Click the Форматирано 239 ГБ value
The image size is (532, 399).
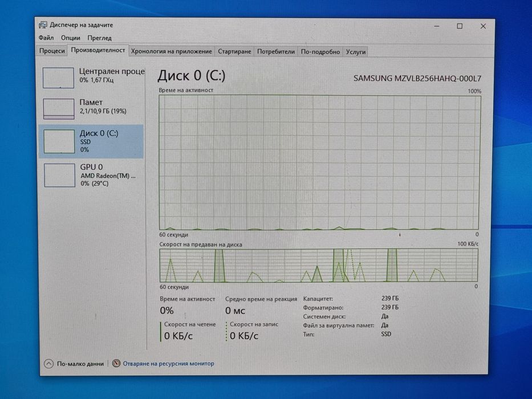pos(390,307)
